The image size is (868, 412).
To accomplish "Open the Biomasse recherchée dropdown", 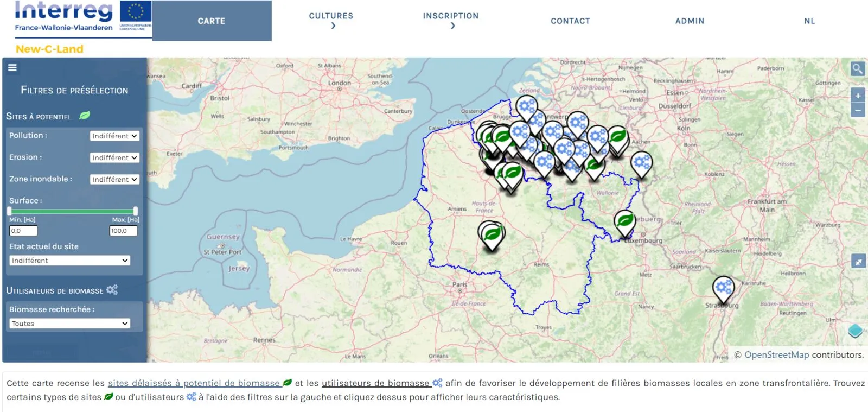I will 70,324.
